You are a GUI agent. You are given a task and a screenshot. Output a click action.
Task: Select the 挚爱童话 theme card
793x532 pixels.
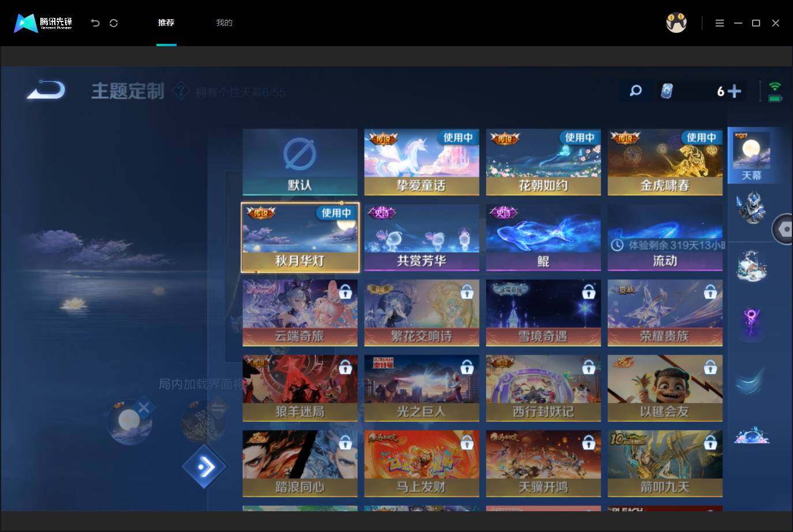(x=421, y=162)
